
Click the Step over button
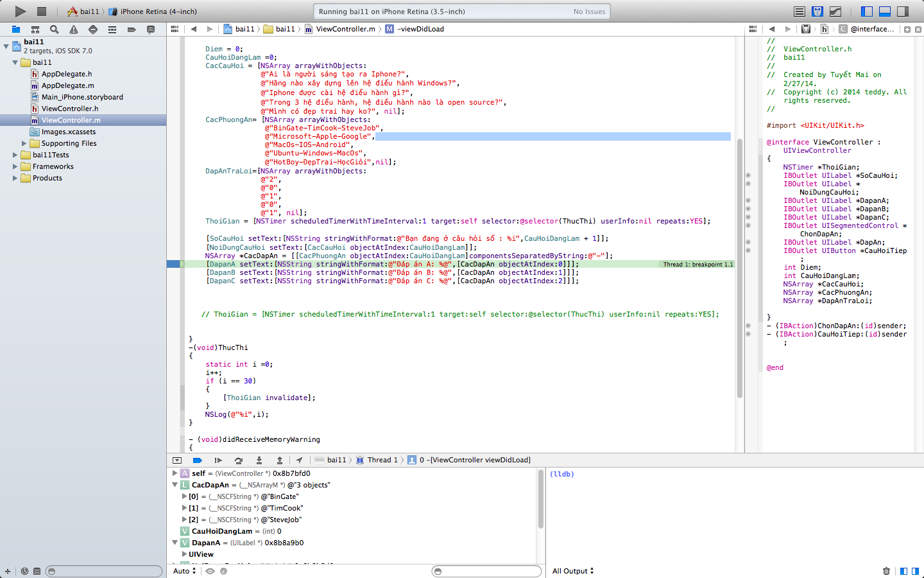[x=239, y=460]
